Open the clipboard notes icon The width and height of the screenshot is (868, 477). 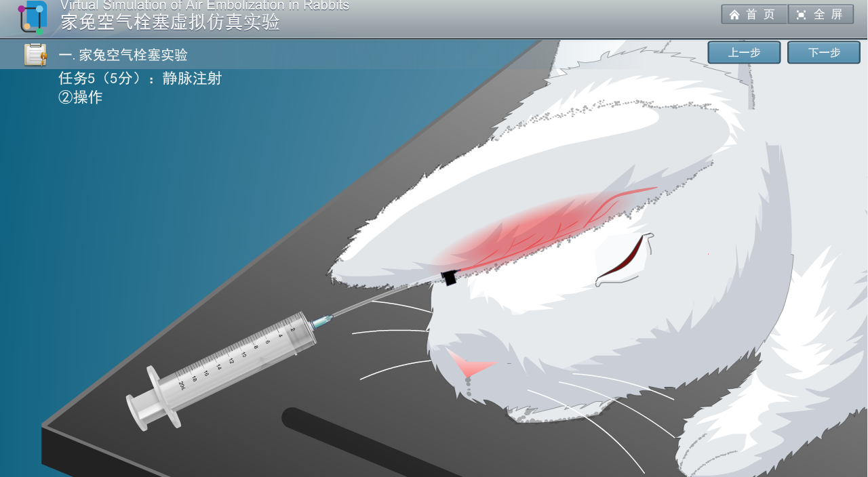coord(35,54)
